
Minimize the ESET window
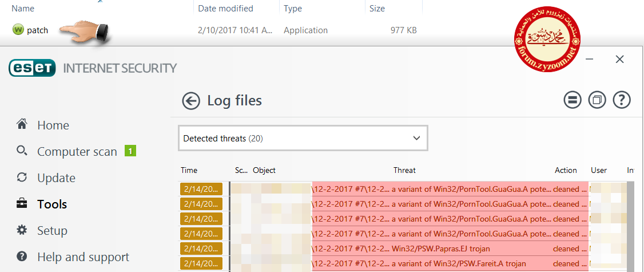(x=589, y=59)
